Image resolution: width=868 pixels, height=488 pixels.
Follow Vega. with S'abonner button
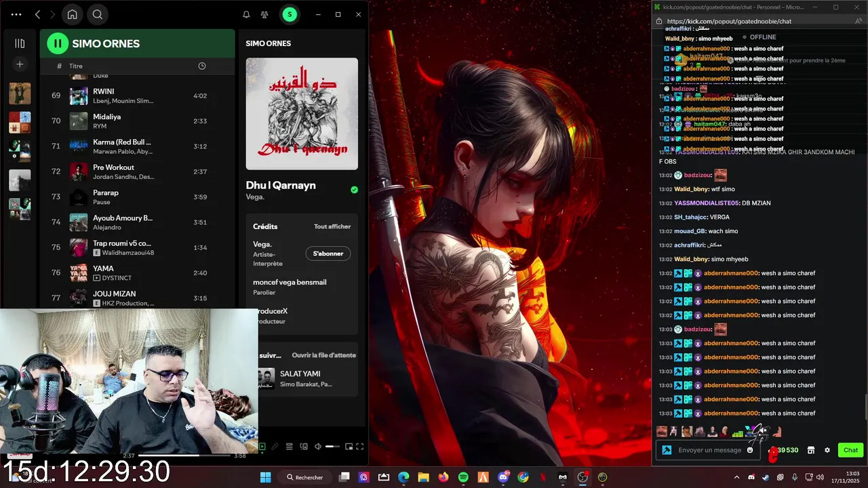coord(328,253)
